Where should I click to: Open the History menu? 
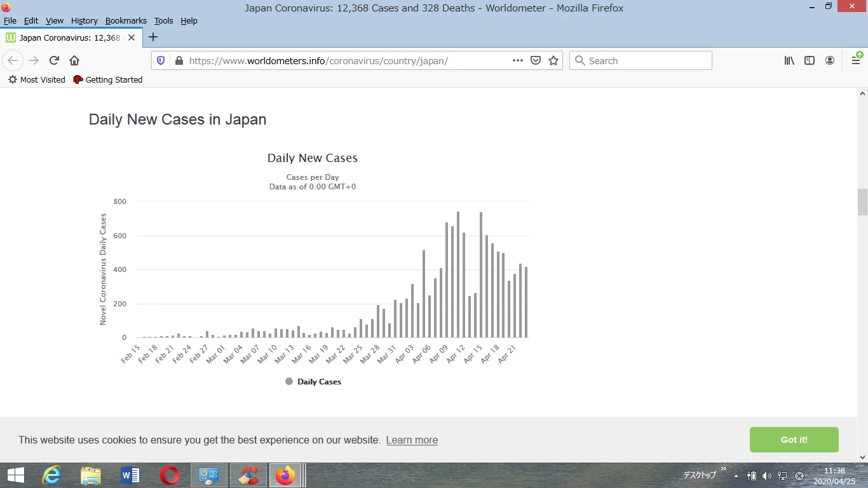[84, 21]
